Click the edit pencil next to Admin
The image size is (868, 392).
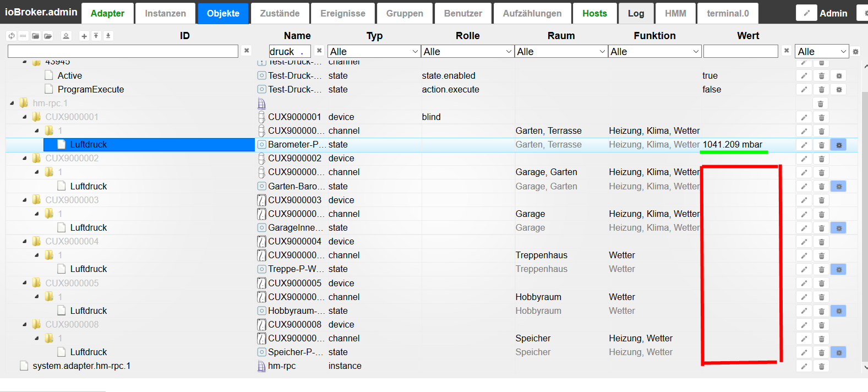(806, 13)
